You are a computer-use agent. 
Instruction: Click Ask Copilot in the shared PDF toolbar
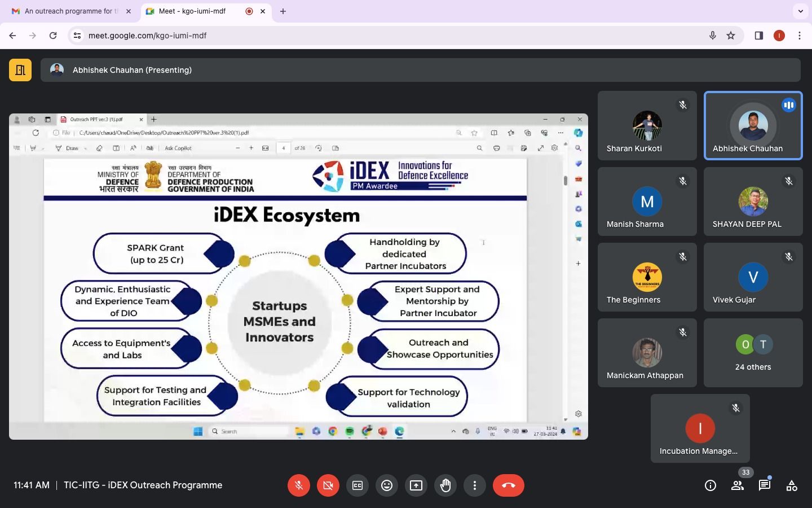[x=178, y=148]
